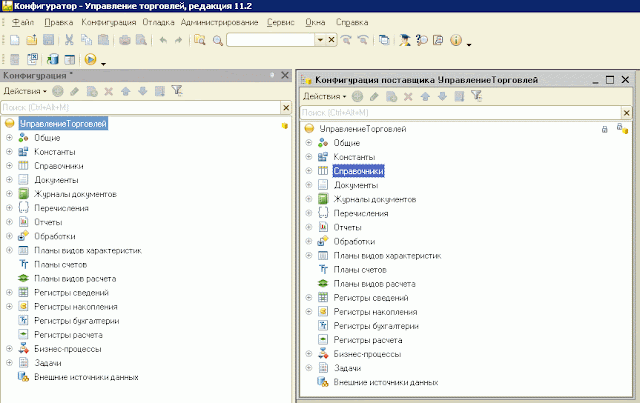Expand Регистры сведений in left tree

coord(9,292)
